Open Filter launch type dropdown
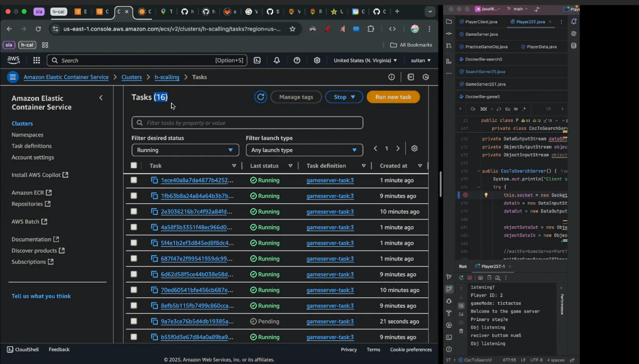639x364 pixels. click(304, 150)
